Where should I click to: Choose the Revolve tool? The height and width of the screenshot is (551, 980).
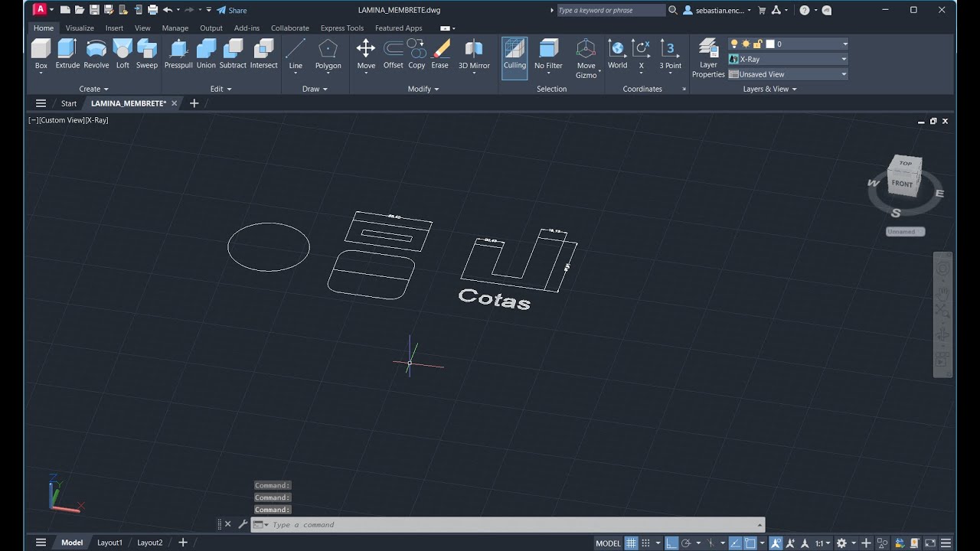coord(96,54)
